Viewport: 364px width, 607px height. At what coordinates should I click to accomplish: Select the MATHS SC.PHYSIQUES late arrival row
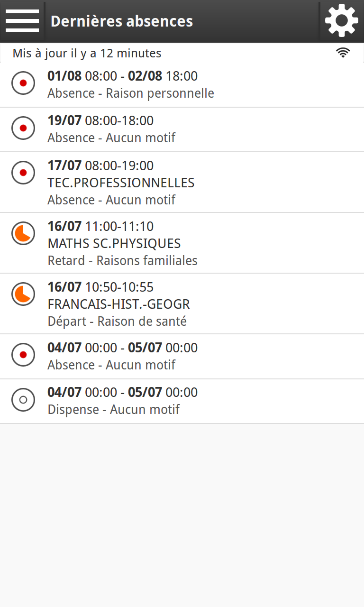coord(182,243)
